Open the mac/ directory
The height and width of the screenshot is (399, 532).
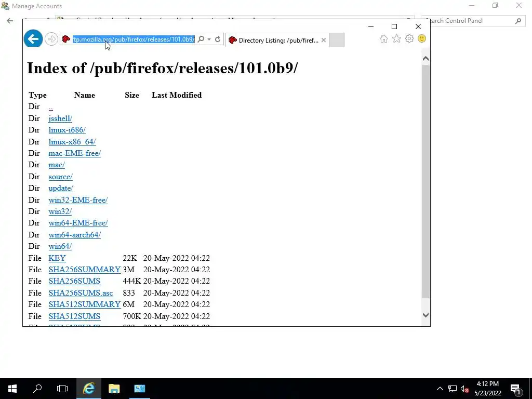click(x=56, y=165)
